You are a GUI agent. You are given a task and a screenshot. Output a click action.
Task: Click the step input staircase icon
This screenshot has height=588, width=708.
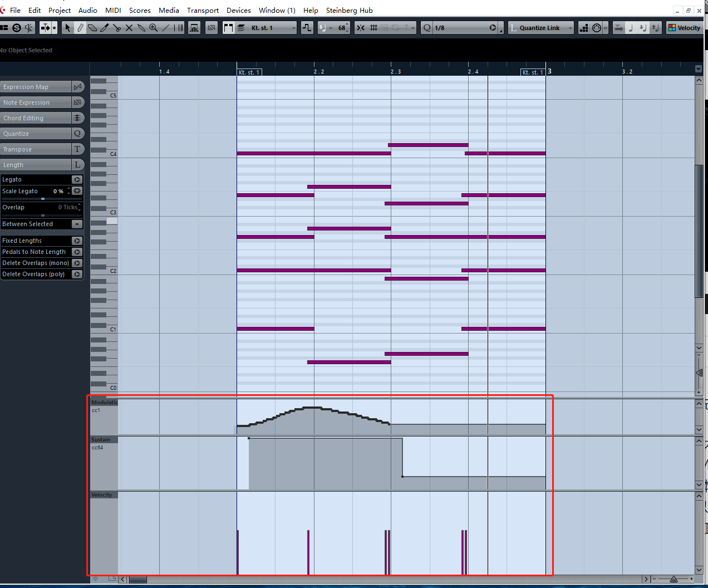pos(583,27)
